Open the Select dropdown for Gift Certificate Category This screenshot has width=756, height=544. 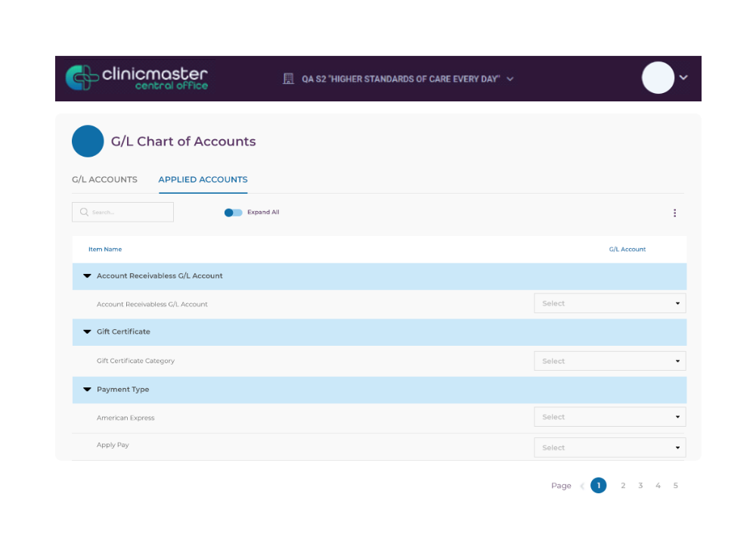tap(609, 361)
